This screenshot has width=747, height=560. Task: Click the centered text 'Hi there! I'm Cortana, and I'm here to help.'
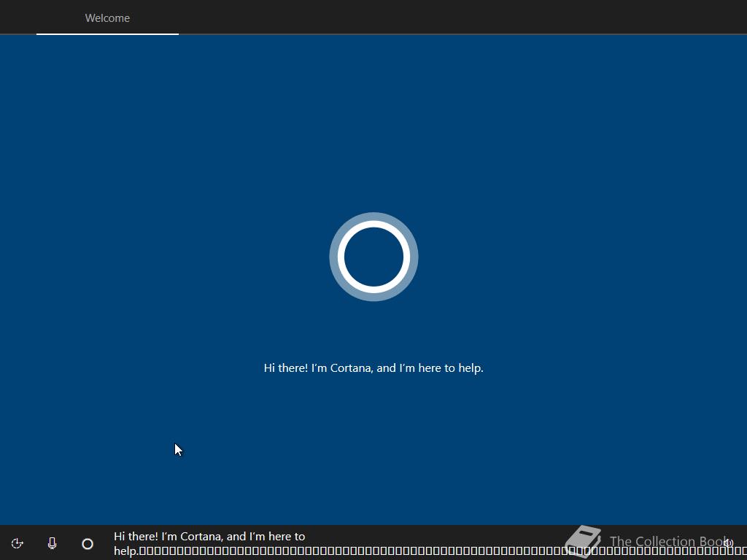(x=373, y=368)
